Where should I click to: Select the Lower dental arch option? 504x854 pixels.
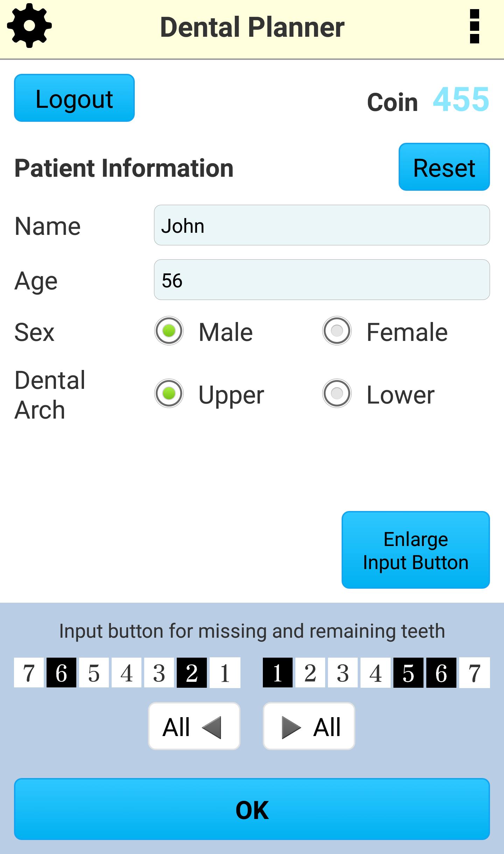[x=337, y=395]
